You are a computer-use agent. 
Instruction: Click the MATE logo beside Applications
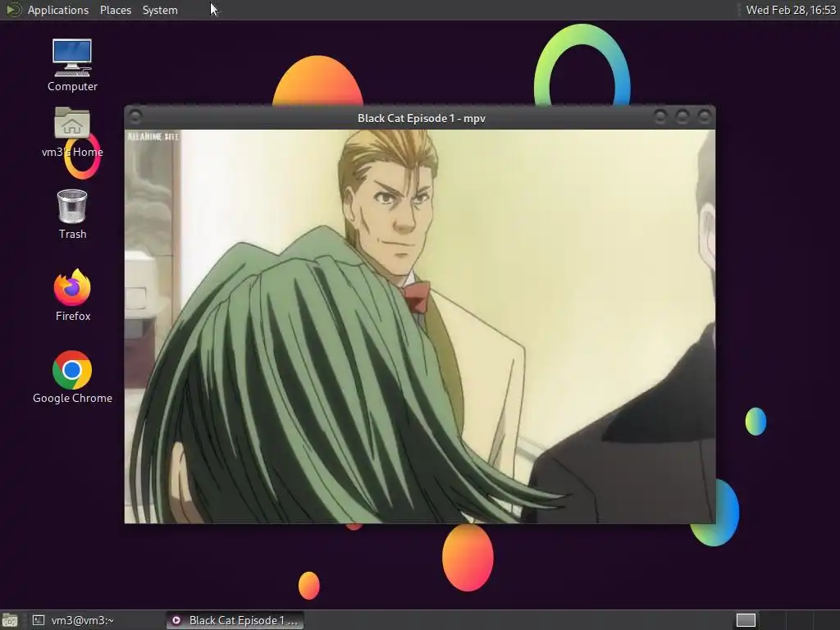(x=13, y=10)
